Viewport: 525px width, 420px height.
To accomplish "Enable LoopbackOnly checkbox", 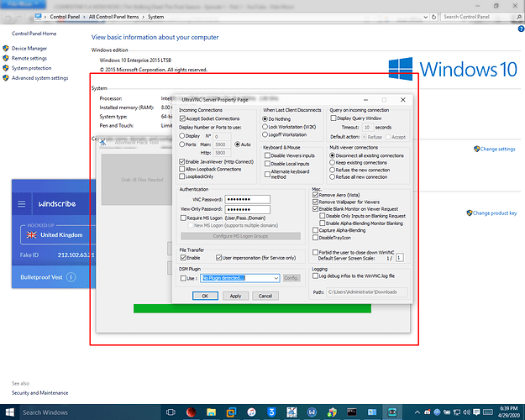I will [182, 176].
